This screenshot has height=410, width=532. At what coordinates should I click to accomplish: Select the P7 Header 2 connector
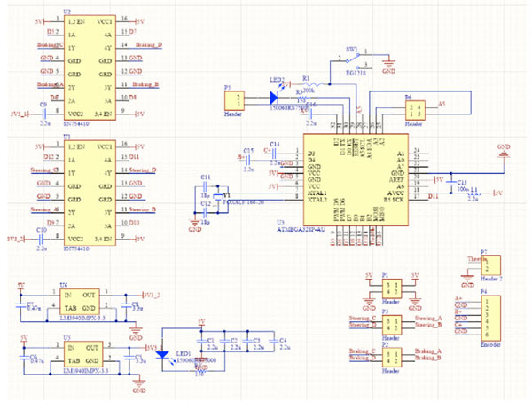pos(489,264)
